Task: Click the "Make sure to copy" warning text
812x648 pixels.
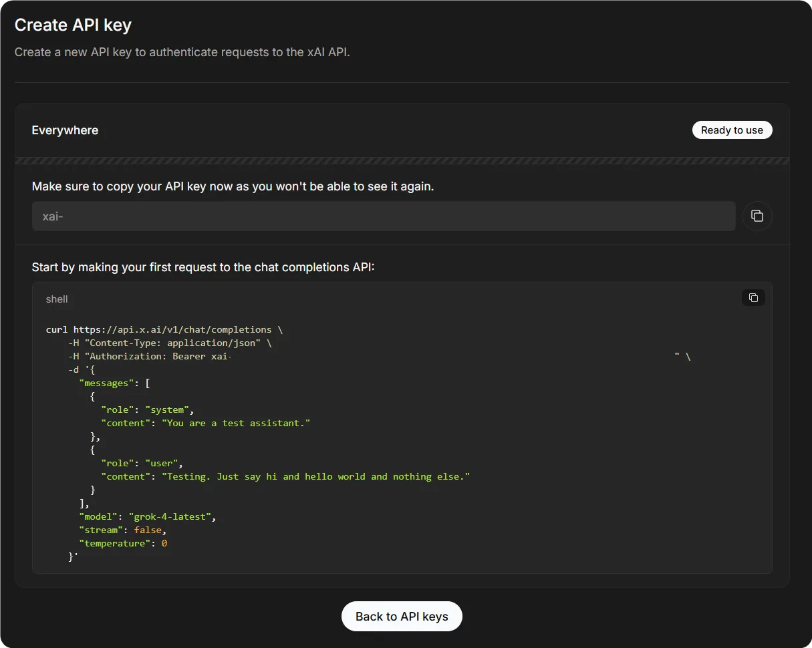Action: coord(233,186)
